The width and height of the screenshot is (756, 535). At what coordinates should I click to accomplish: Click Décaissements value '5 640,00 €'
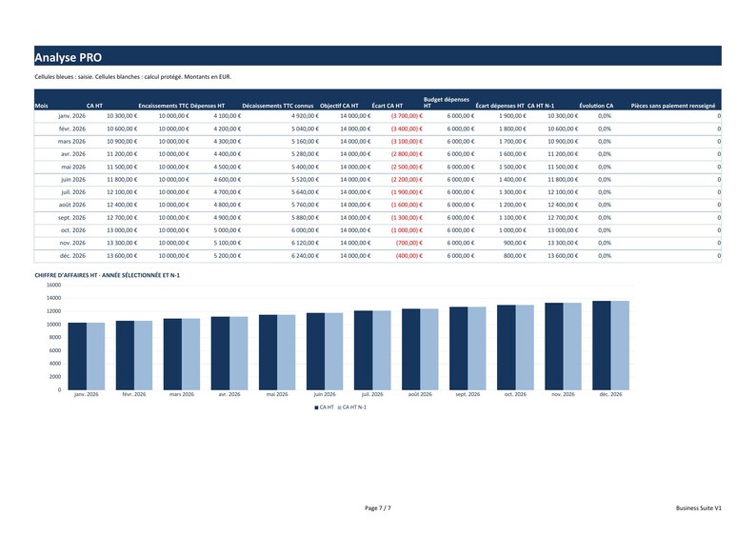[x=306, y=192]
